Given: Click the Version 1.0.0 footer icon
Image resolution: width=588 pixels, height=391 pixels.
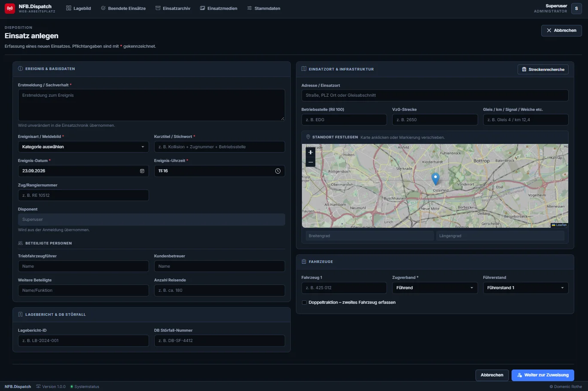Looking at the screenshot, I should (38, 387).
